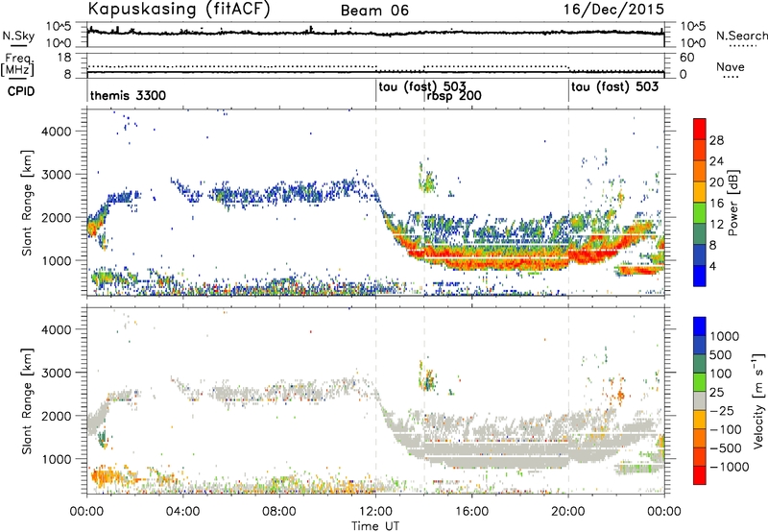Click the solid line sample under "N.Sky"
The image size is (768, 532).
[x=18, y=46]
